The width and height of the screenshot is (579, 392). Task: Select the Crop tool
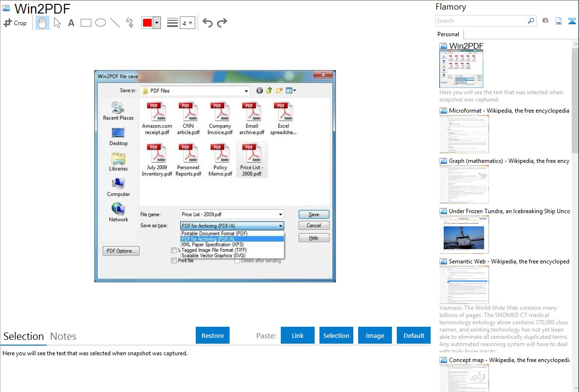(15, 23)
